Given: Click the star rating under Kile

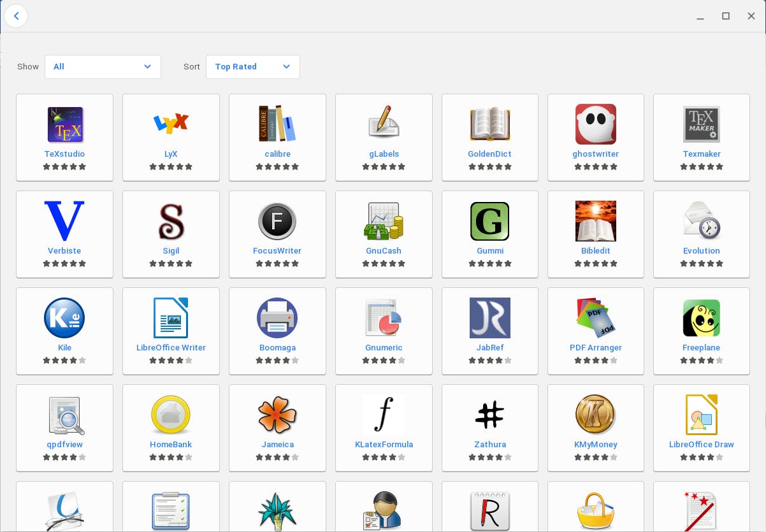Looking at the screenshot, I should (64, 361).
